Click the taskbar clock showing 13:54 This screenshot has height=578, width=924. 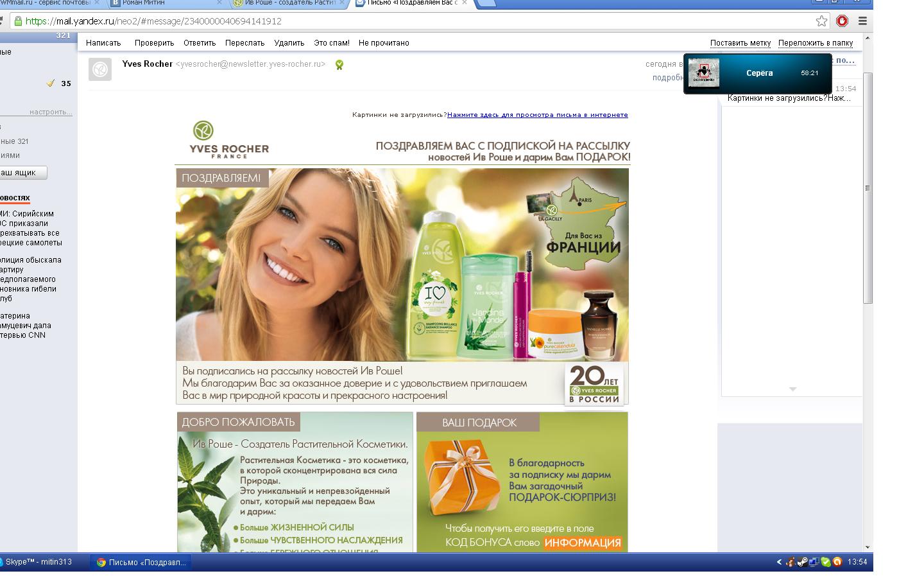857,562
